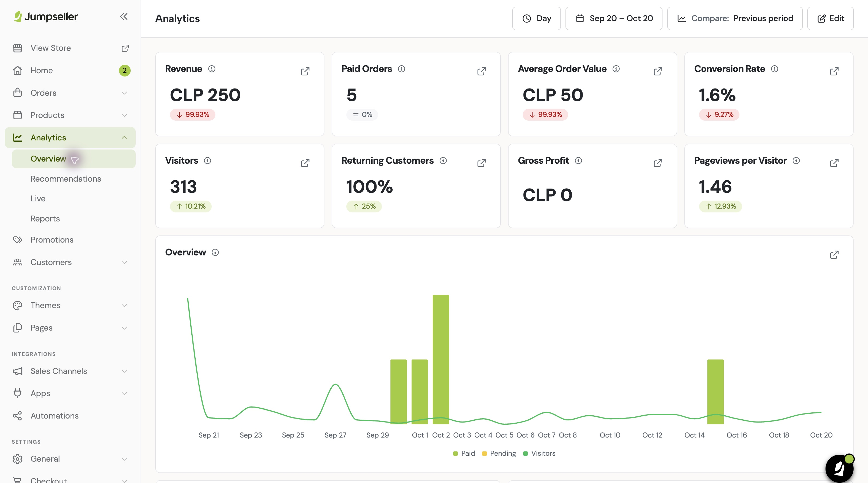Viewport: 868px width, 483px height.
Task: Open Average Order Value expand icon
Action: pyautogui.click(x=658, y=71)
